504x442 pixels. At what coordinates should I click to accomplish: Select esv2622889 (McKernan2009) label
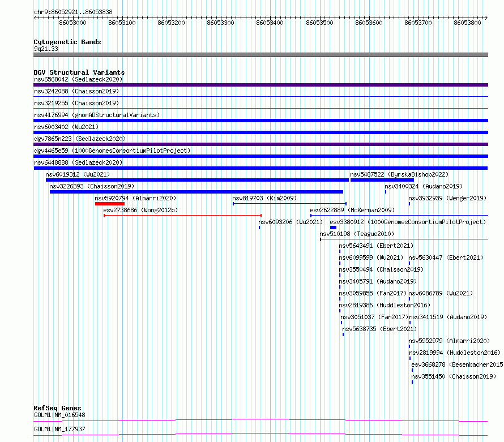(352, 210)
